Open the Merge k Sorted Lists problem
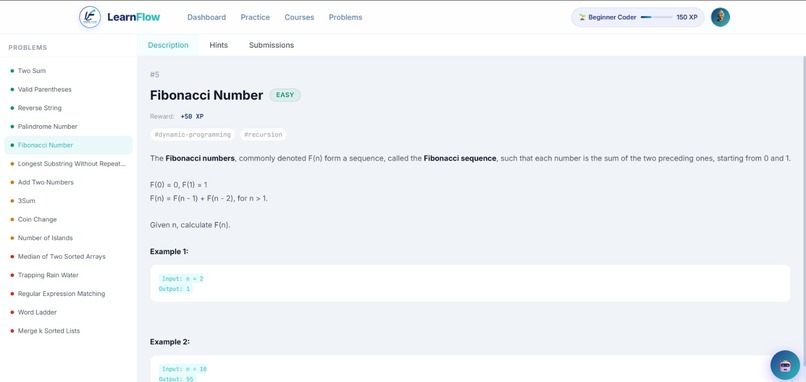Screen dimensions: 806x382 click(68, 331)
